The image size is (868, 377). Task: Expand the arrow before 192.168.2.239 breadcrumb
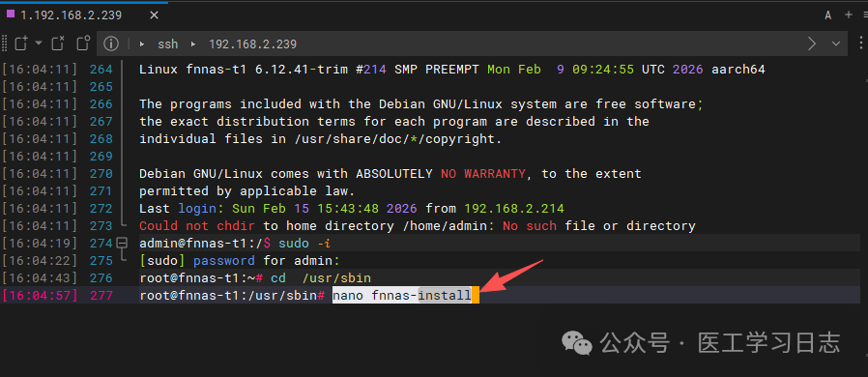(193, 43)
